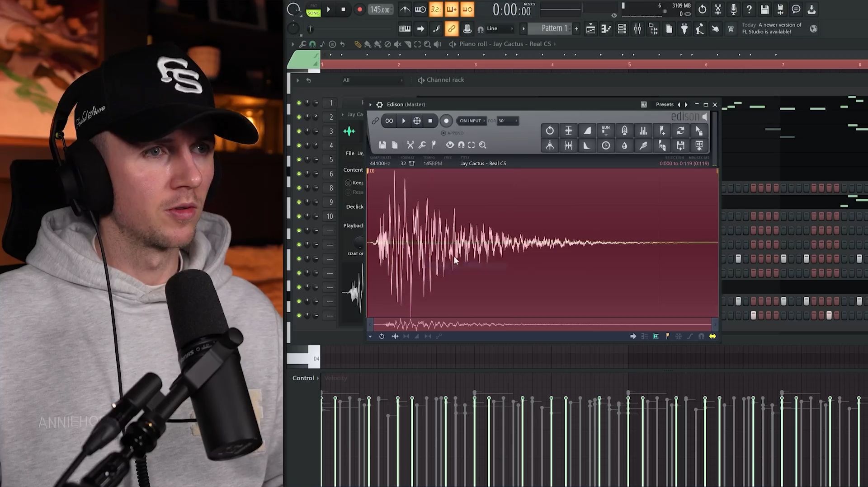Click the main toolbar save floppy icon
The height and width of the screenshot is (487, 868).
coord(764,9)
